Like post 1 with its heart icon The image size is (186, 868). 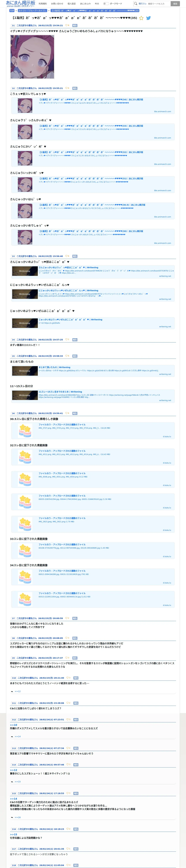(x=66, y=25)
